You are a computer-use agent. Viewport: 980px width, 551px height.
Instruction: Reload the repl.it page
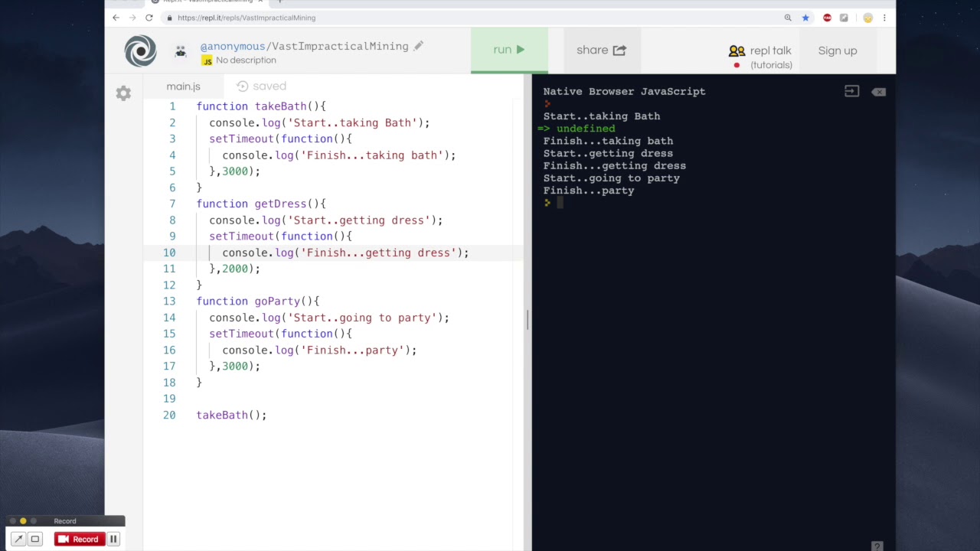pyautogui.click(x=150, y=18)
